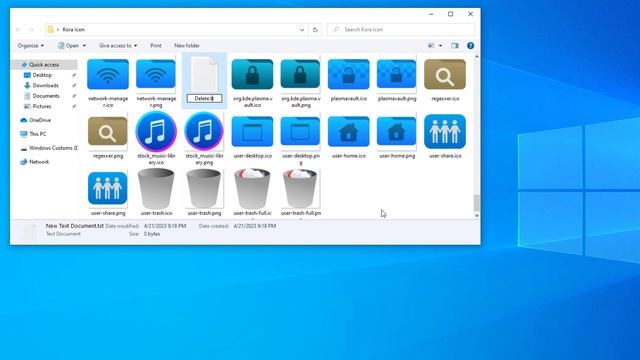Image resolution: width=640 pixels, height=360 pixels.
Task: Refresh the Kora Icon folder
Action: tap(315, 29)
